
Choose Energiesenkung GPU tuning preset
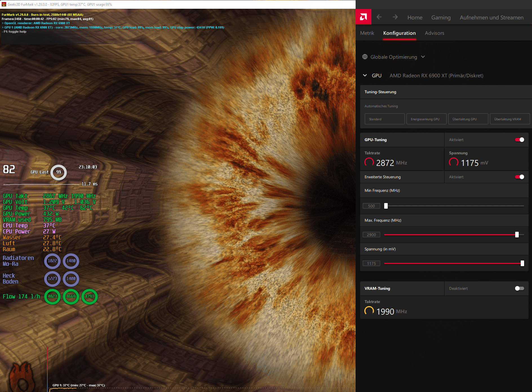coord(426,119)
